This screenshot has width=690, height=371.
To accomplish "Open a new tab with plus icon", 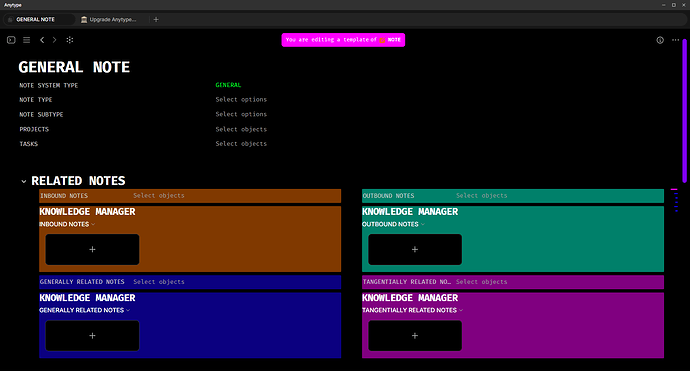I will 156,19.
